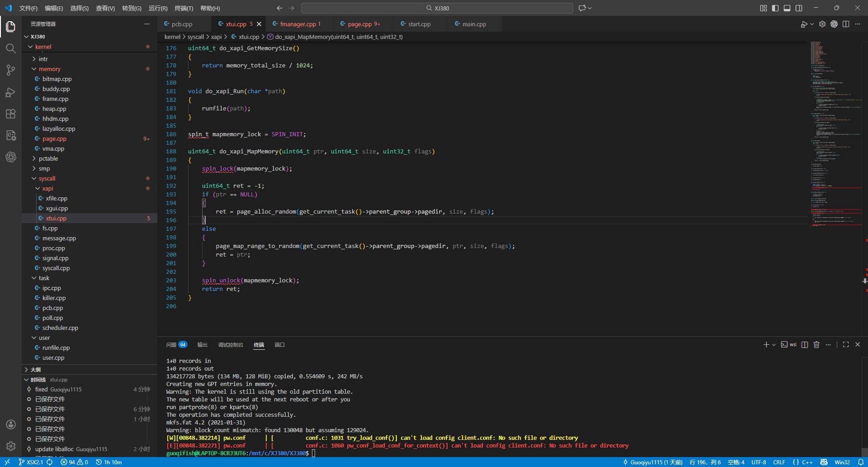Screen dimensions: 868x467
Task: Open Source Control view icon
Action: [11, 70]
